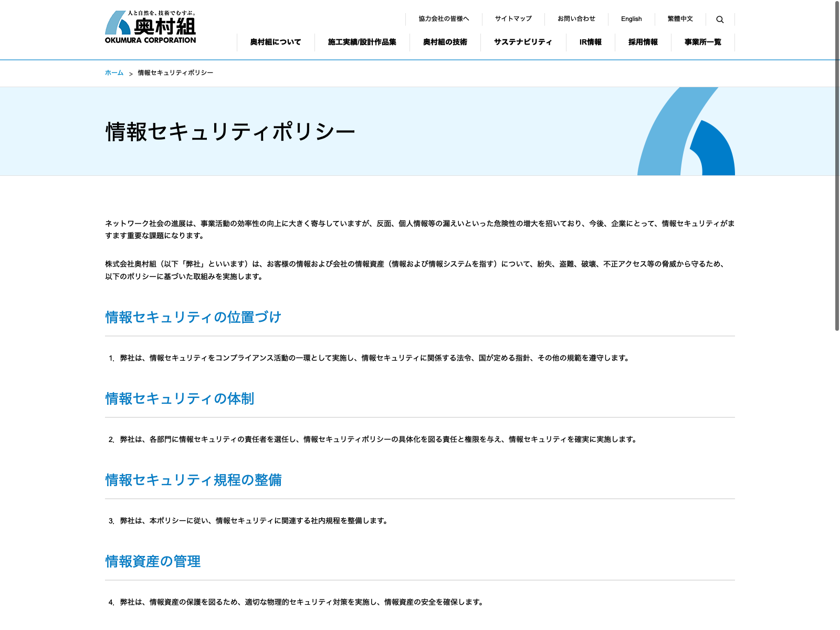Open 奥村組について menu
The width and height of the screenshot is (840, 630).
[x=276, y=42]
